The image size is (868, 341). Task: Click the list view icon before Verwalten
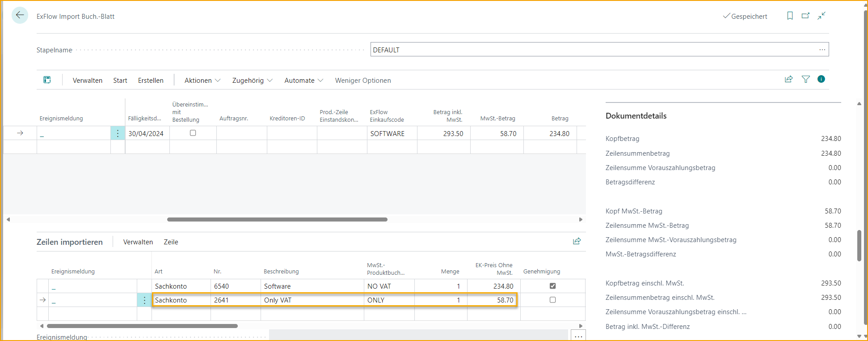(x=47, y=80)
